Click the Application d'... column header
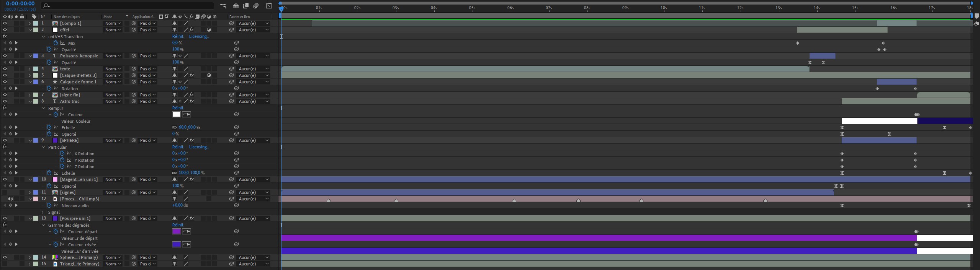 pyautogui.click(x=144, y=17)
